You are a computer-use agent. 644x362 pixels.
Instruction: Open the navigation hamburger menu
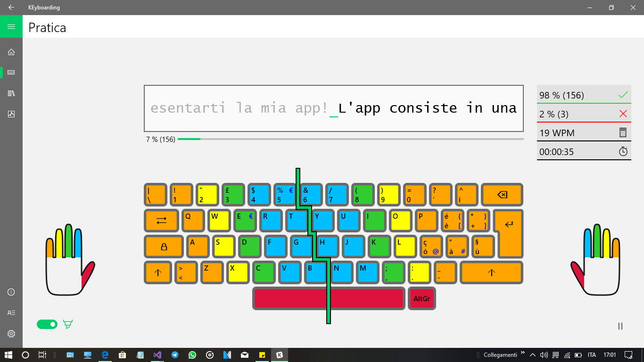(11, 26)
